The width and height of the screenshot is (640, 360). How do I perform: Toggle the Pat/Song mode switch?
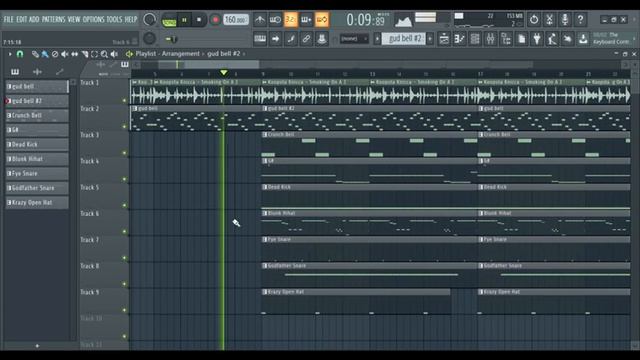click(169, 20)
